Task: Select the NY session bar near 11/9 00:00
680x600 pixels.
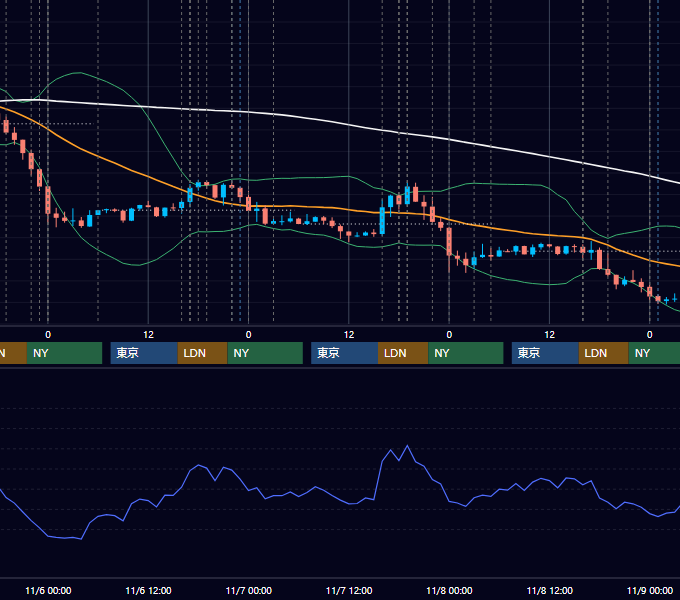Action: 654,353
